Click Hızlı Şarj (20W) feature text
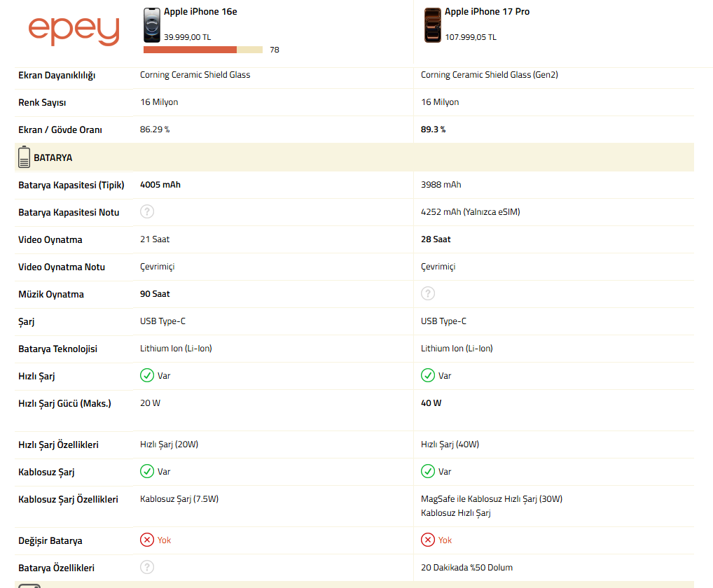The width and height of the screenshot is (713, 588). pos(169,444)
